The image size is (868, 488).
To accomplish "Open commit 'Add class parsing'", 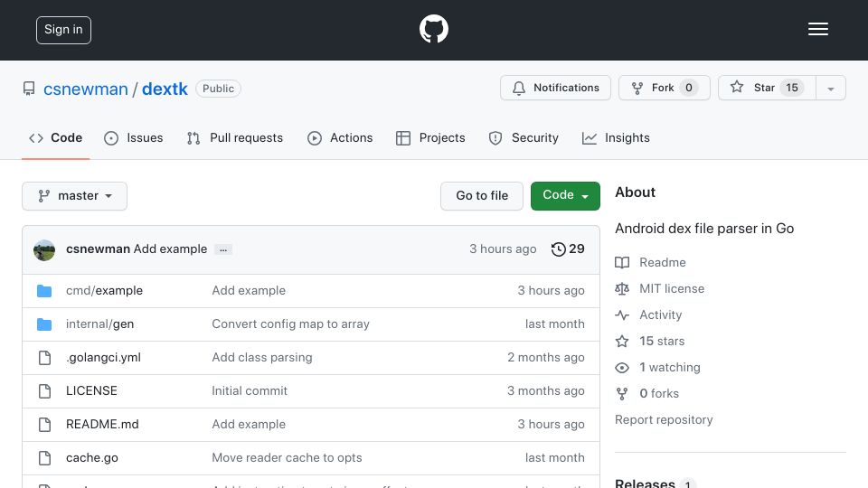I will (x=262, y=358).
